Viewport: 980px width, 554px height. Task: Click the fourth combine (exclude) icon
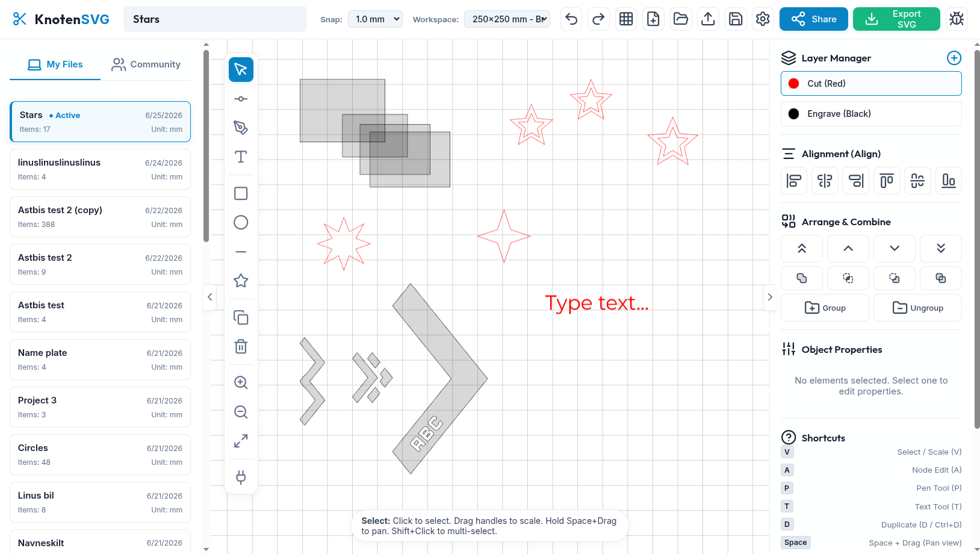click(x=941, y=278)
